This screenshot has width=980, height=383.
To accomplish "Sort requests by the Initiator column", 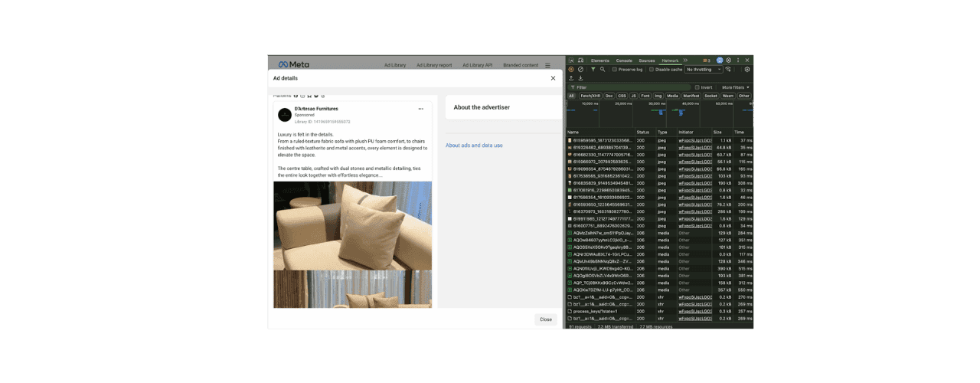I will tap(694, 132).
